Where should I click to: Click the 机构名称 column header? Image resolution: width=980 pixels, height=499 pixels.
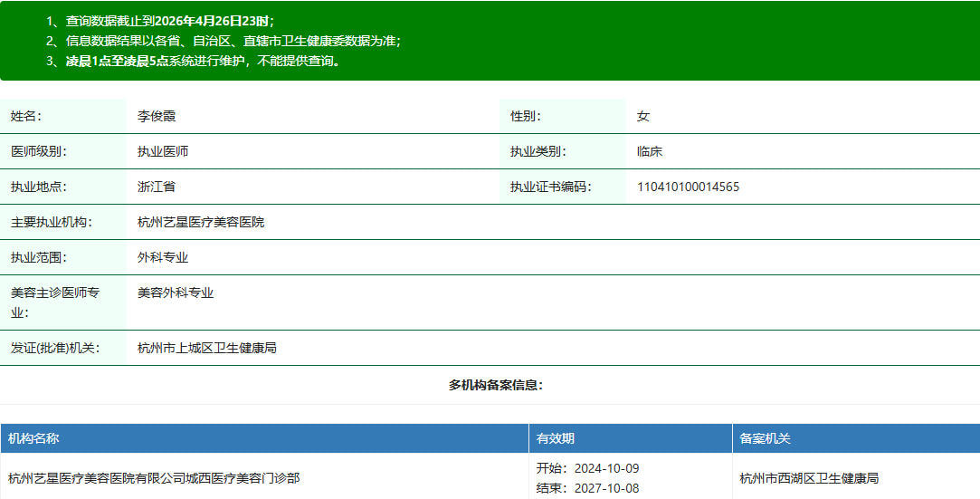(33, 438)
